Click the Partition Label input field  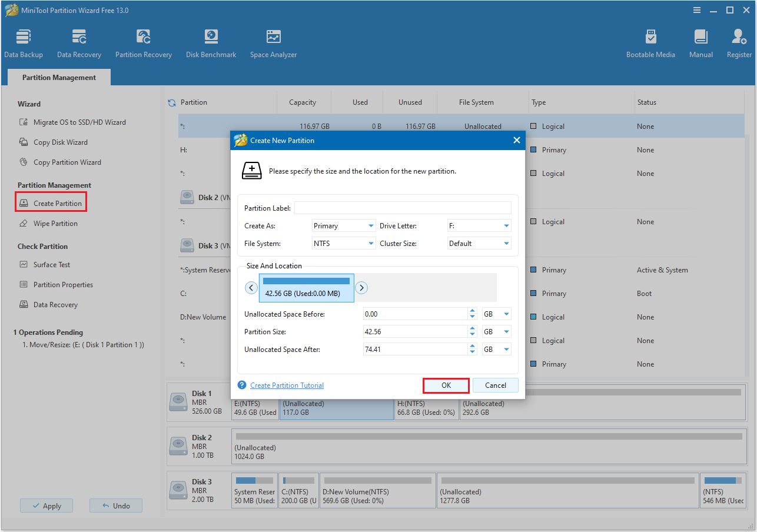click(x=403, y=207)
